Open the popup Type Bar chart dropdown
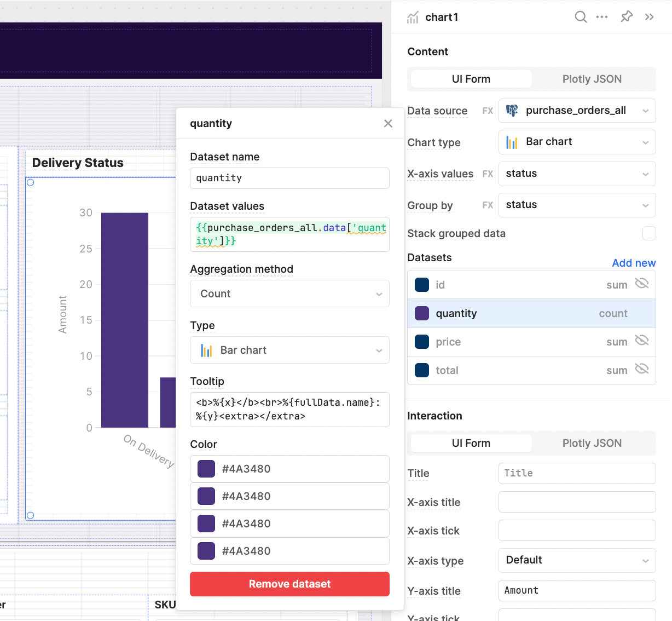Viewport: 672px width, 621px height. click(x=289, y=350)
